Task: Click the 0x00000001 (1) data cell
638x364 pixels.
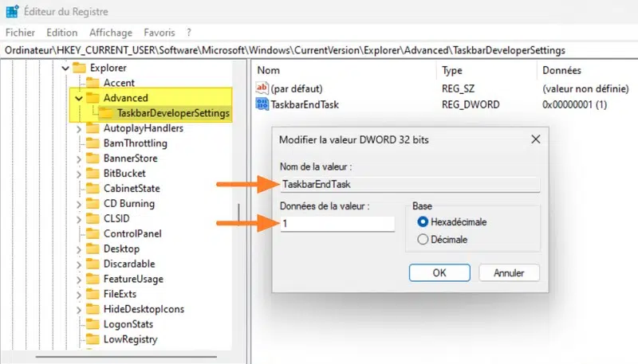Action: tap(574, 104)
